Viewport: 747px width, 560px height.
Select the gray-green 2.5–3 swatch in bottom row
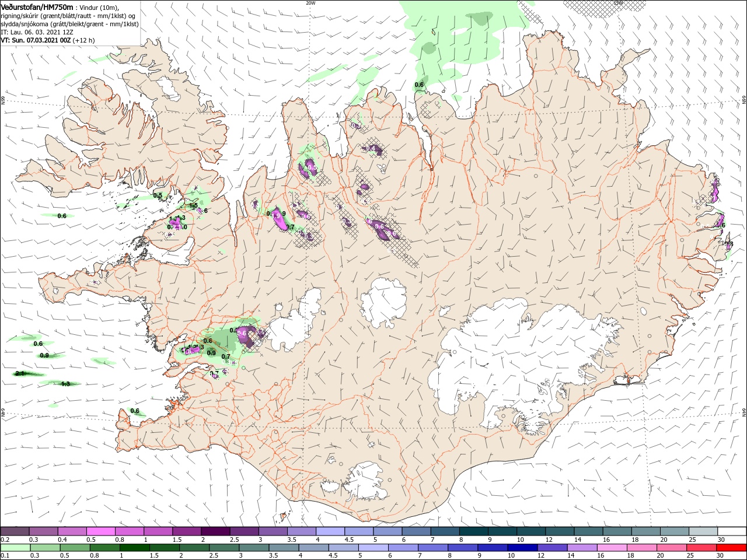[x=224, y=548]
